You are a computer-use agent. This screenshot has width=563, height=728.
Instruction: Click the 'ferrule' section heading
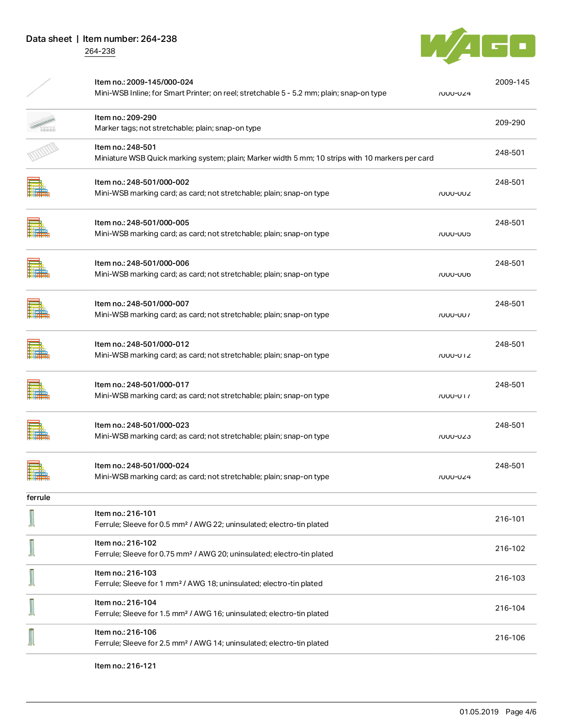coord(39,498)
